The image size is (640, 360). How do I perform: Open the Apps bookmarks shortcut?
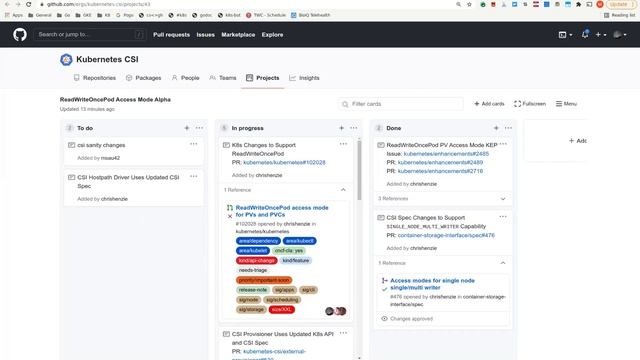click(14, 15)
